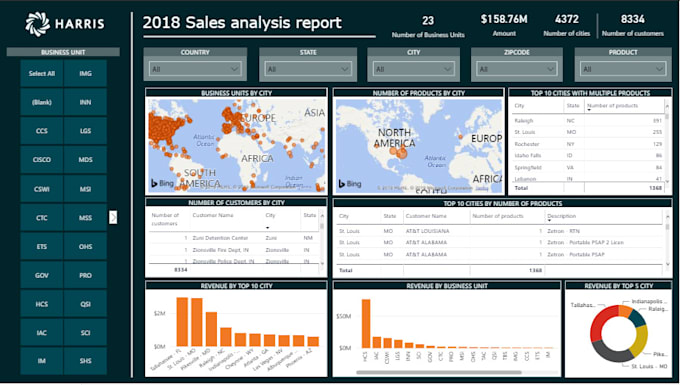
Task: Sort customers table by City column
Action: 270,215
